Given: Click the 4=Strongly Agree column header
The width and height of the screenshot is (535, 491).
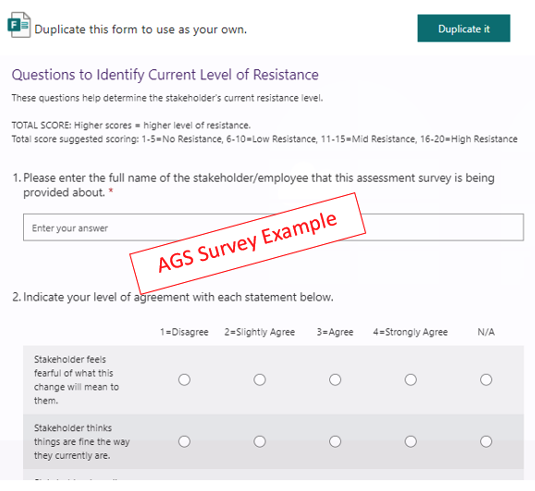Looking at the screenshot, I should (410, 332).
